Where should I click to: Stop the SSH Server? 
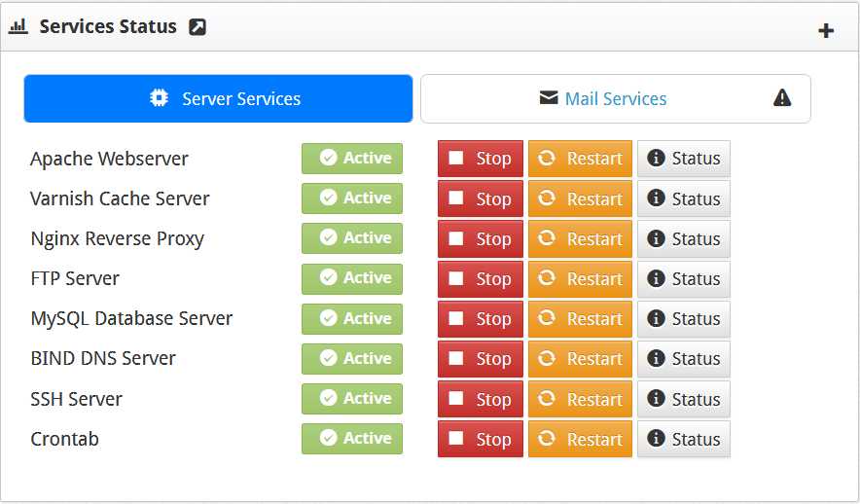pos(481,399)
